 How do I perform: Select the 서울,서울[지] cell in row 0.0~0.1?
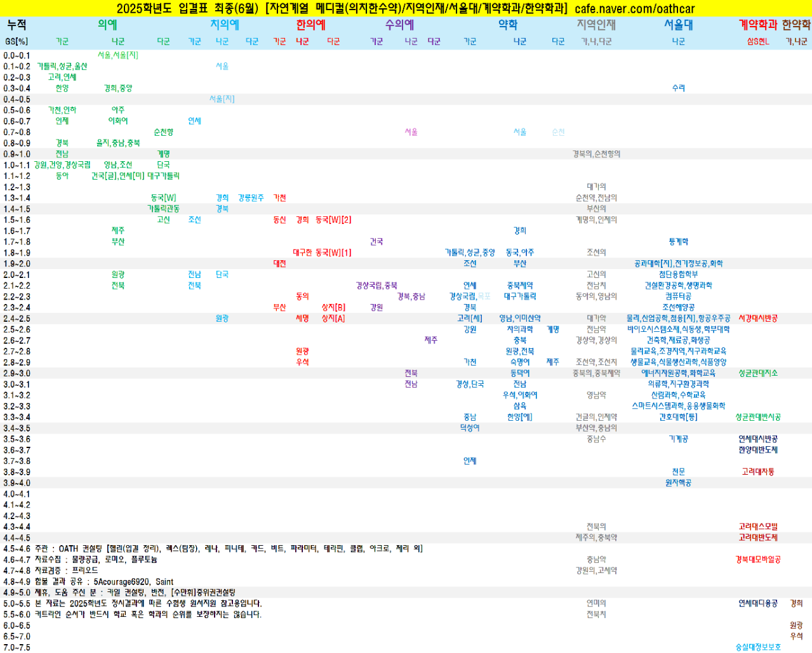pyautogui.click(x=118, y=55)
